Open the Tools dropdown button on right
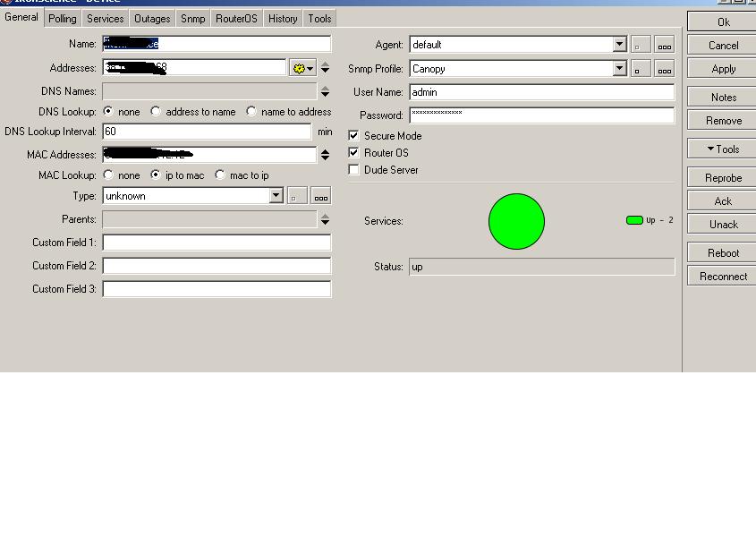 (x=723, y=149)
